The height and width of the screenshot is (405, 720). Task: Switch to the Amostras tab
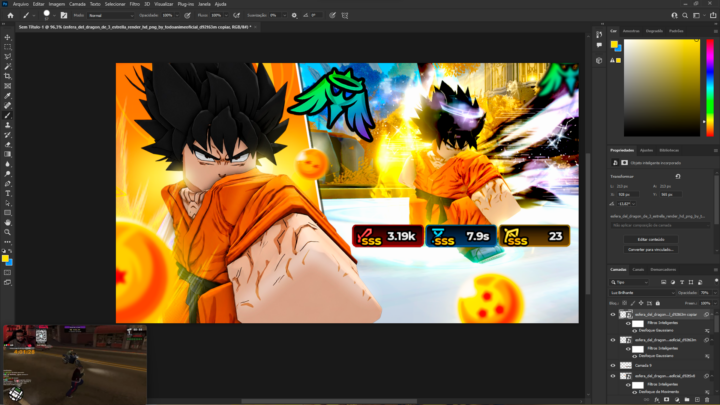coord(631,31)
